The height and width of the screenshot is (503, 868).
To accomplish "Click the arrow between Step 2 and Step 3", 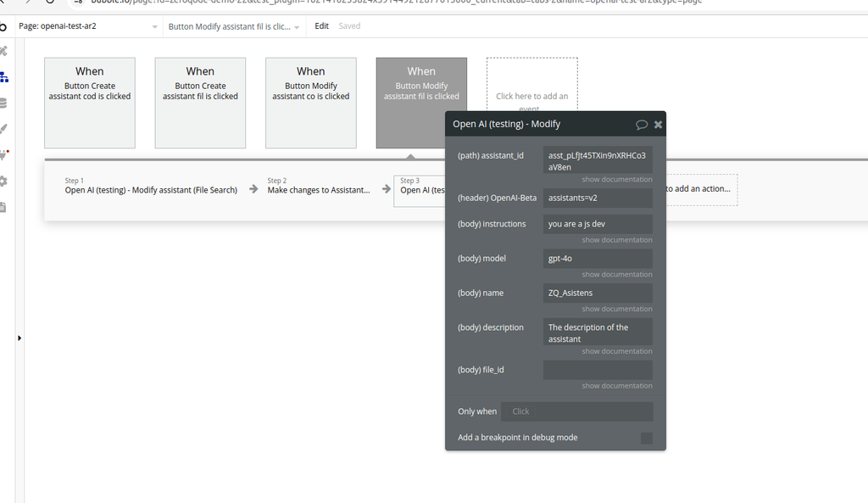I will [x=387, y=189].
